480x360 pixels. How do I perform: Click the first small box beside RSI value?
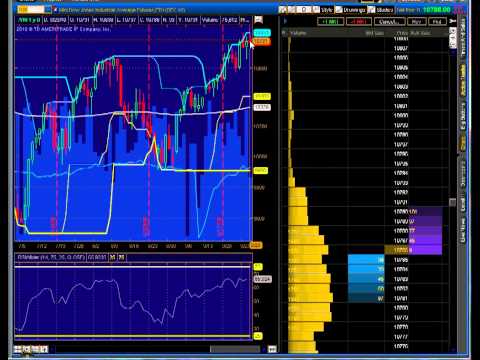(113, 257)
